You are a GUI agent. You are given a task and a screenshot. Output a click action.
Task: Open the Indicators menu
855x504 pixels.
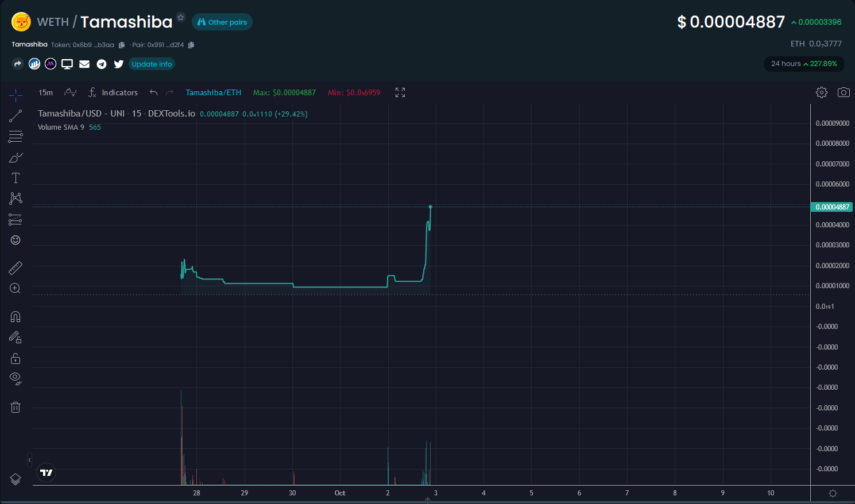point(114,92)
